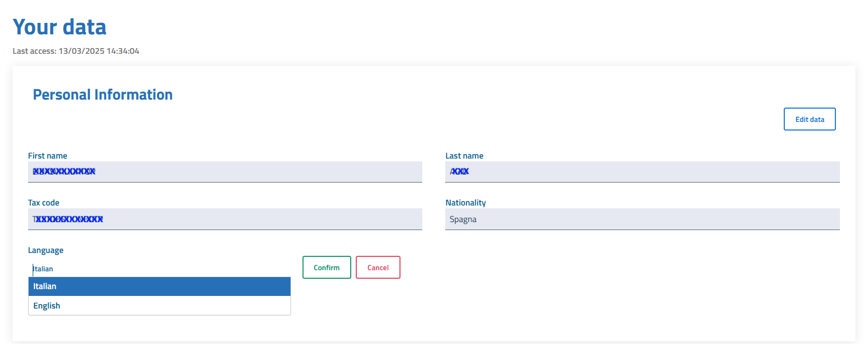Viewport: 868px width, 344px height.
Task: Click the Nationality label
Action: (465, 203)
